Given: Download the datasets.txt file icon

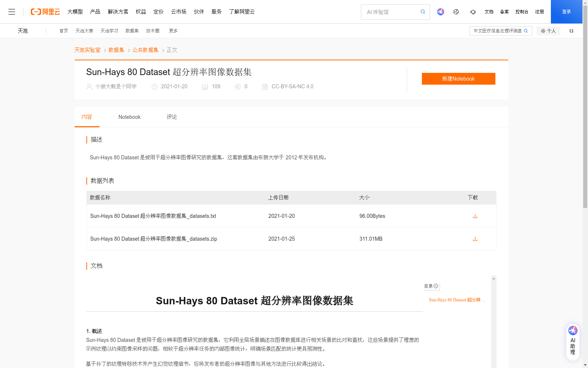Looking at the screenshot, I should pos(475,216).
